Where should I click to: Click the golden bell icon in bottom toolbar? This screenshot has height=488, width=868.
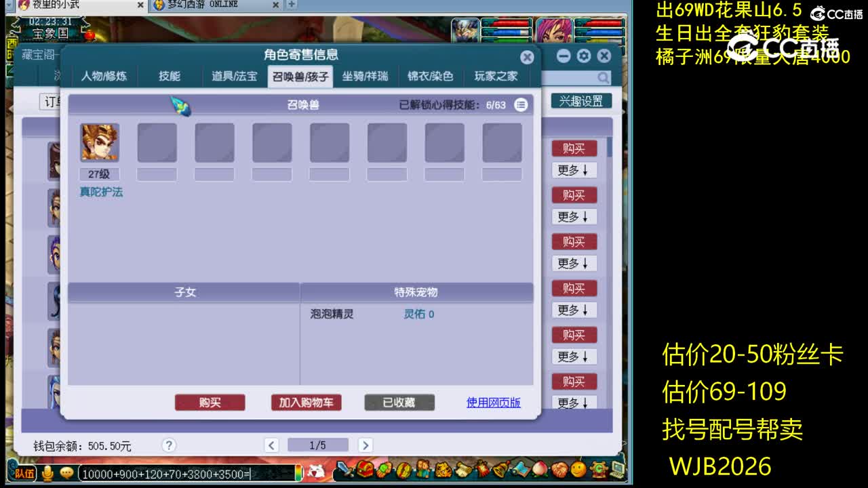pyautogui.click(x=501, y=469)
